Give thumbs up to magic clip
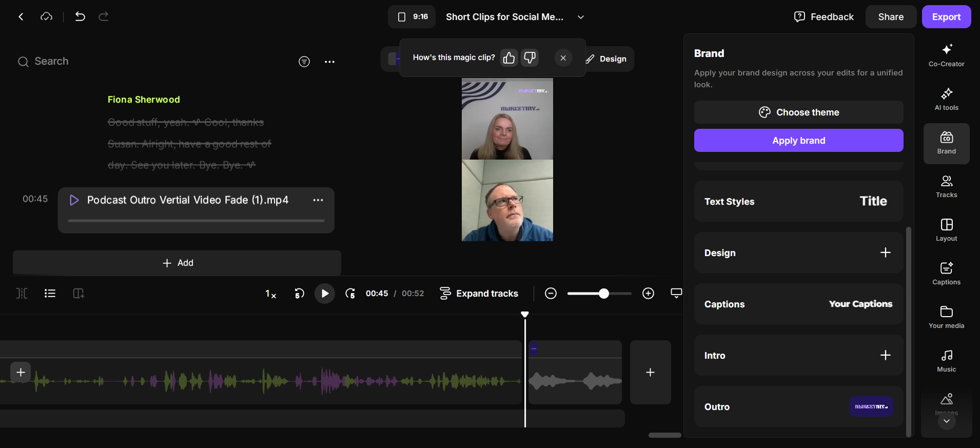 pos(509,58)
